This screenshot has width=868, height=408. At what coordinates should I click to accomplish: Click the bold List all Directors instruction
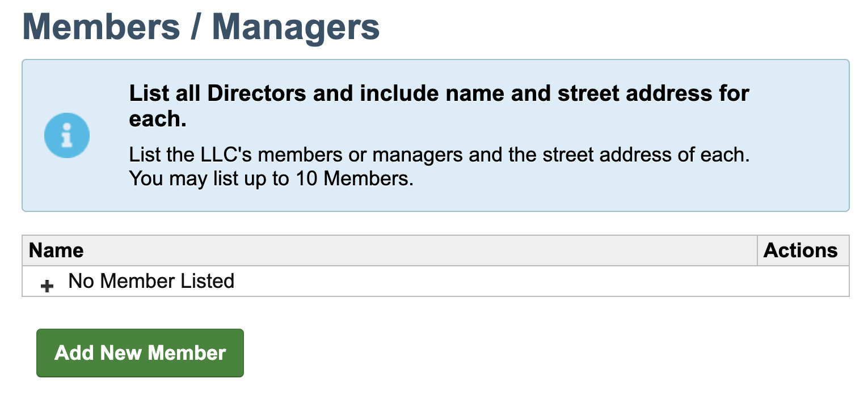[439, 106]
